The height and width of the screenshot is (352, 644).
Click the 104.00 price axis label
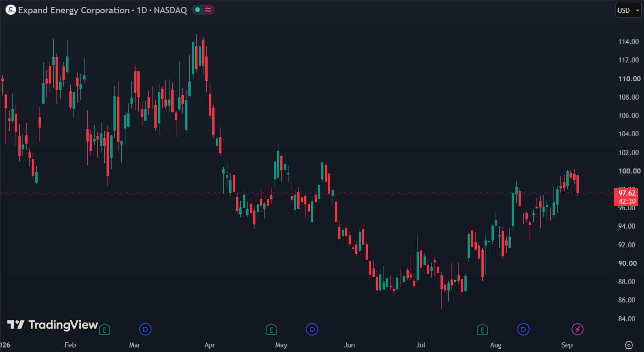pos(628,134)
